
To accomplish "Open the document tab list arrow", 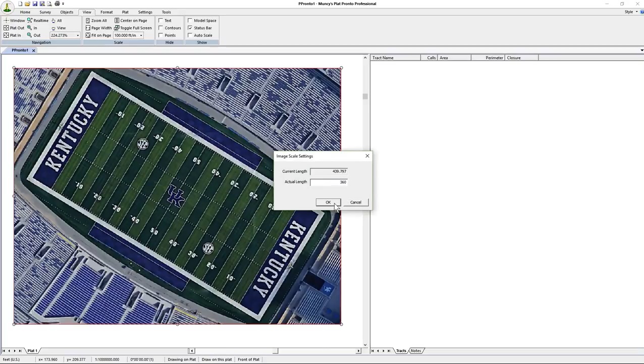I will pyautogui.click(x=641, y=50).
